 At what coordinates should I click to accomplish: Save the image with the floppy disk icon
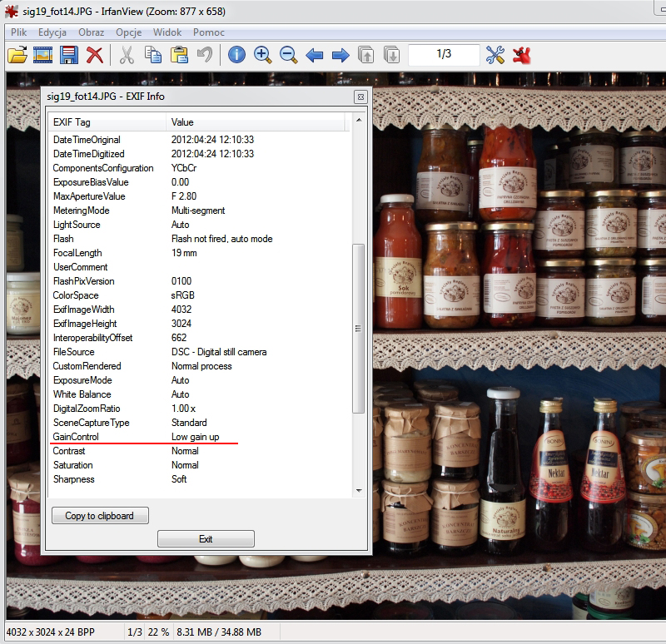[69, 55]
